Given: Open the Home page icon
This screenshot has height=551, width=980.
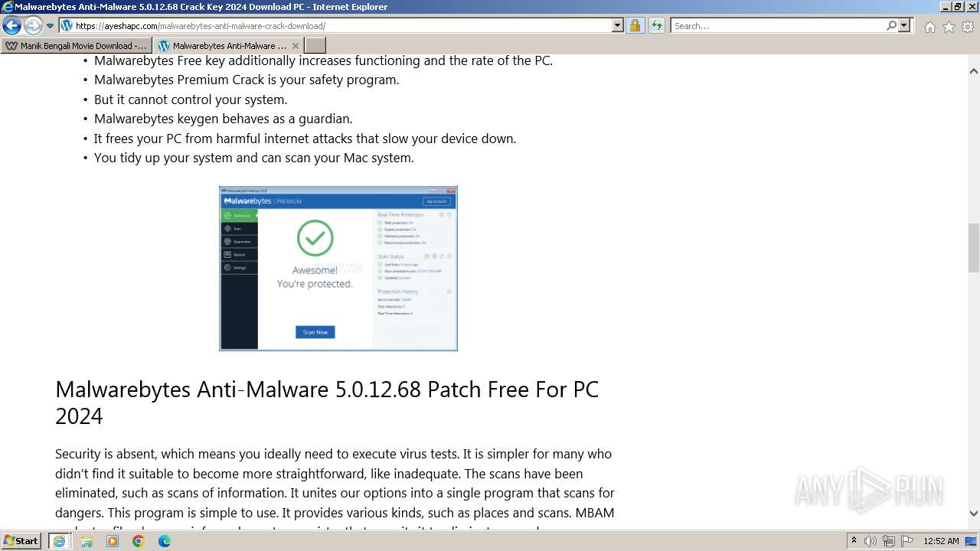Looking at the screenshot, I should (929, 27).
